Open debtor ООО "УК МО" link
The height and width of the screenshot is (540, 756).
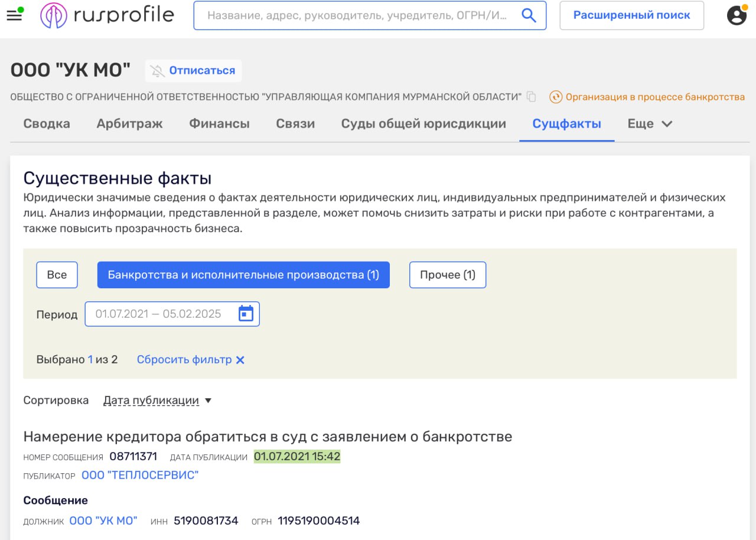pos(103,521)
